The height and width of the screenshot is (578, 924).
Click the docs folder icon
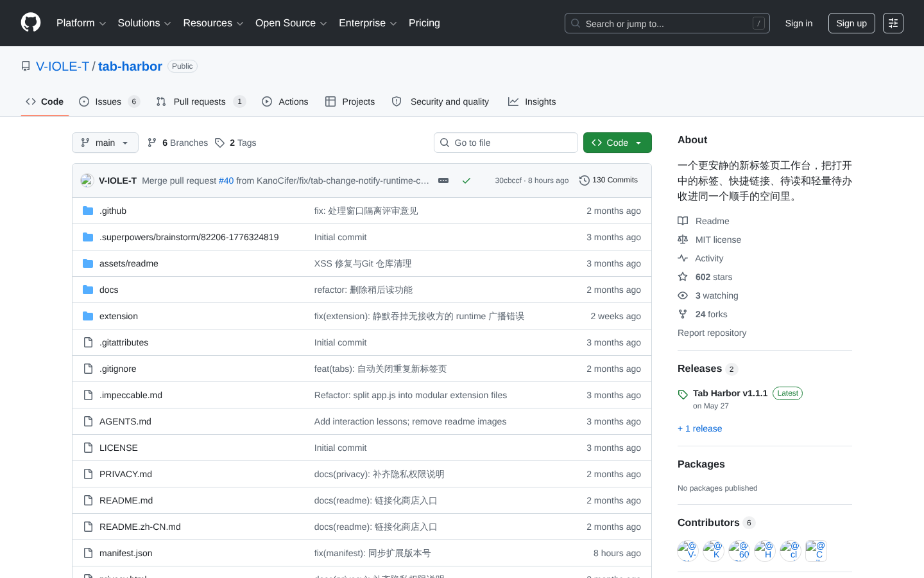88,290
